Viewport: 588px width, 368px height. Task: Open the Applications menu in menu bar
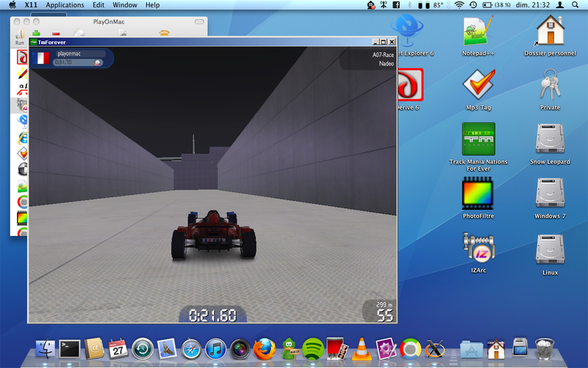click(x=65, y=5)
